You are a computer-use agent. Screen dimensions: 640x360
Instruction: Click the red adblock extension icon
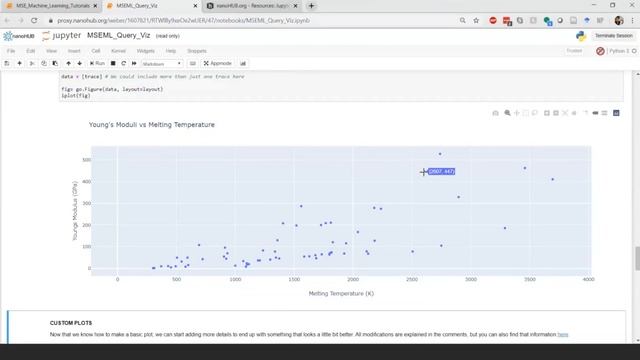click(x=493, y=20)
